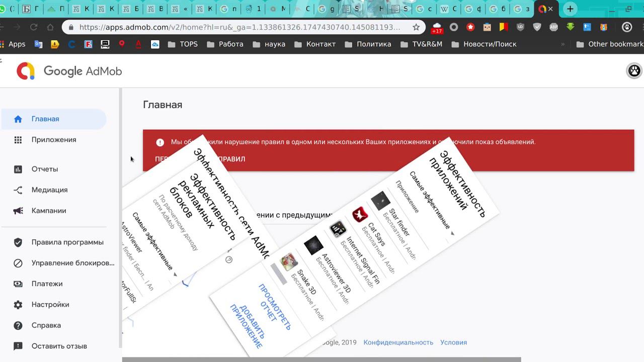The image size is (644, 362).
Task: Open the red map pin bookmark
Action: coord(121,44)
